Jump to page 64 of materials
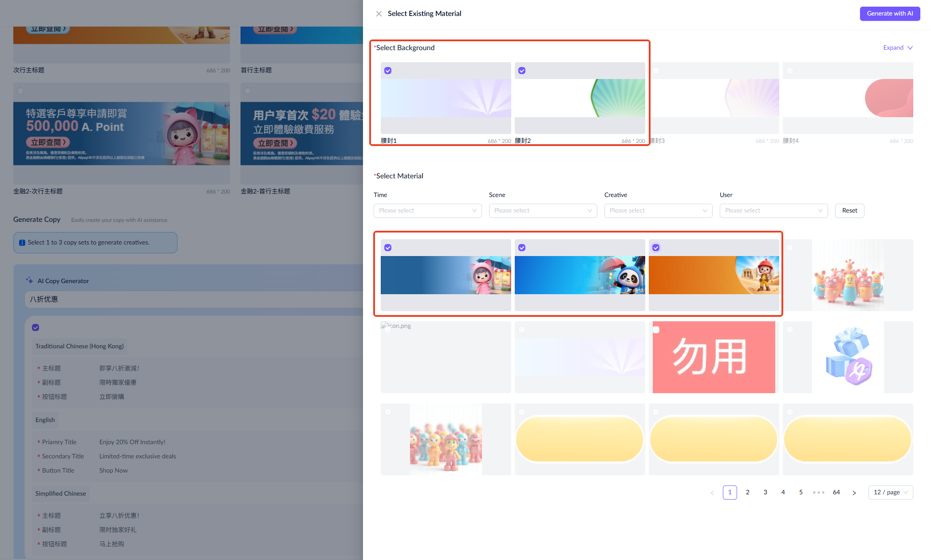 [836, 492]
